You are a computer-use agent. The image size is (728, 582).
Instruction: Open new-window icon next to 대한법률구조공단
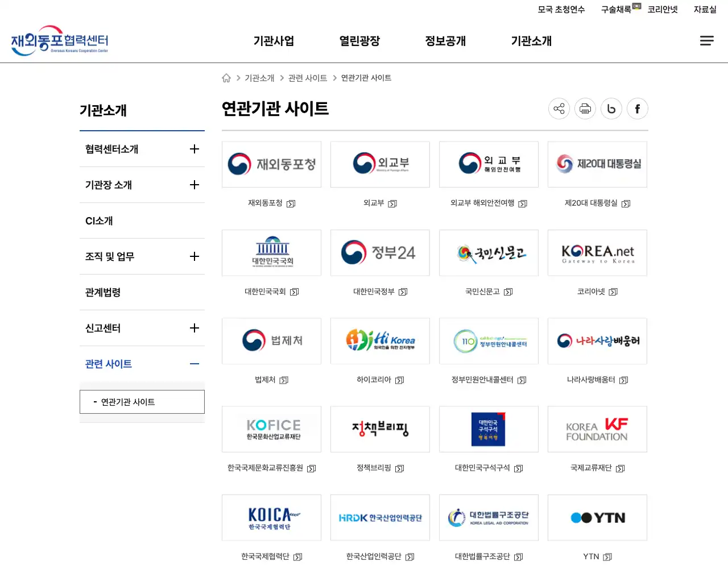tap(518, 557)
